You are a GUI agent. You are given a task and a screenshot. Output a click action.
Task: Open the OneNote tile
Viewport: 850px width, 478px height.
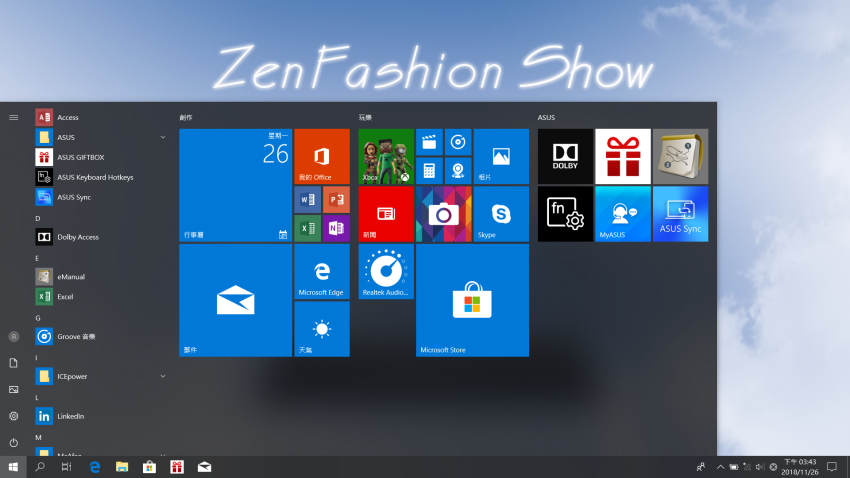click(336, 228)
